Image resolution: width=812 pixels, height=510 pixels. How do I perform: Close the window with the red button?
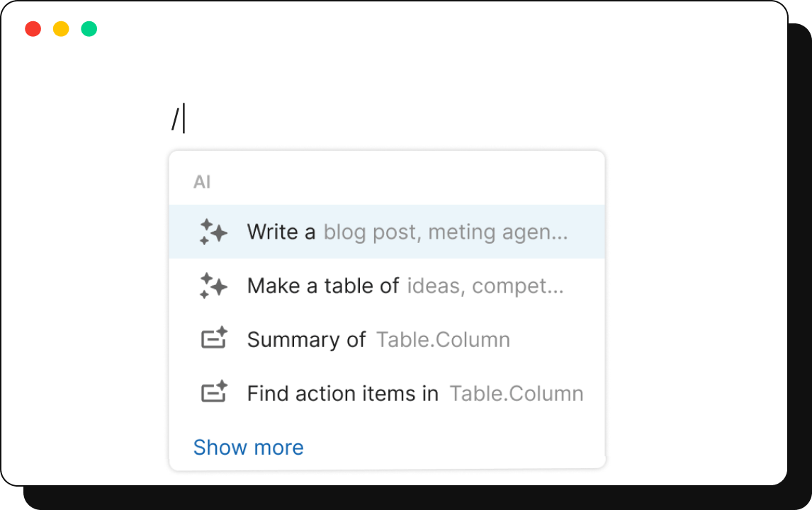point(33,29)
